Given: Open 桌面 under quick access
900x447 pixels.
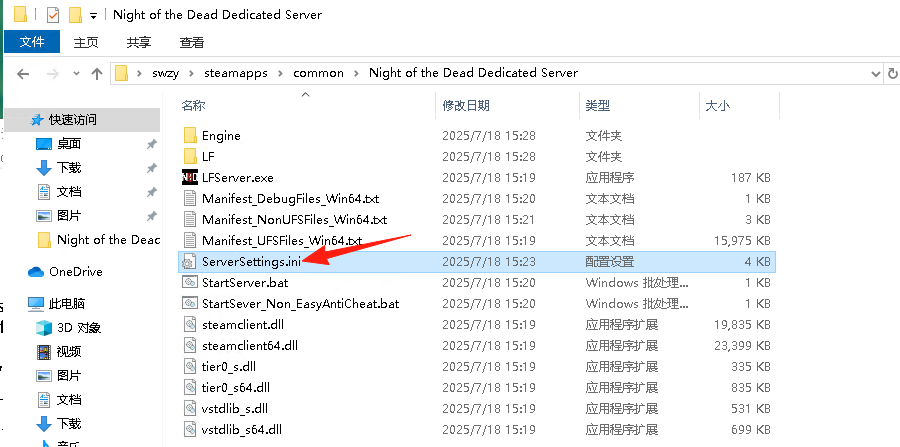Looking at the screenshot, I should coord(69,143).
